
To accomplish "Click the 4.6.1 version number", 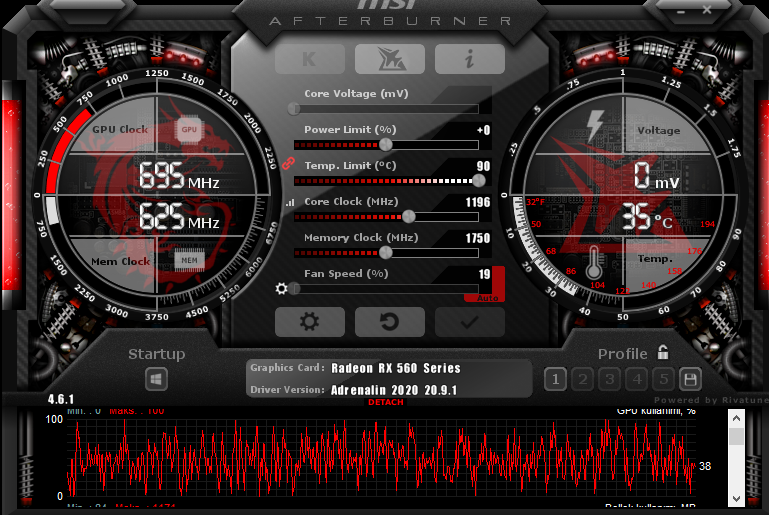I will click(x=61, y=399).
